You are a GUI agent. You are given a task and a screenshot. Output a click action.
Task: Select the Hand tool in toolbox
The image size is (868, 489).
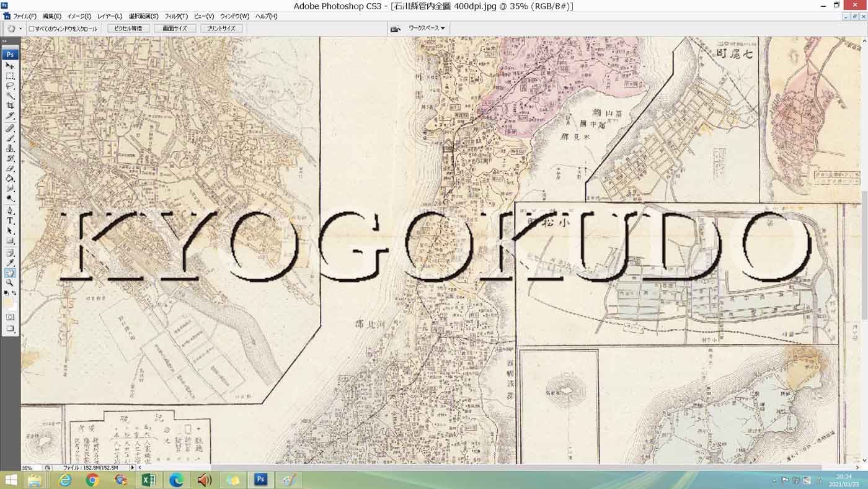pyautogui.click(x=10, y=272)
